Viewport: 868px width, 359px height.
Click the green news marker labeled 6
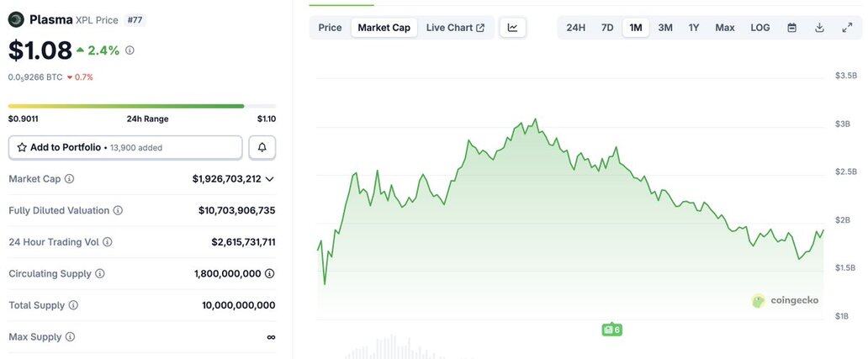[611, 330]
